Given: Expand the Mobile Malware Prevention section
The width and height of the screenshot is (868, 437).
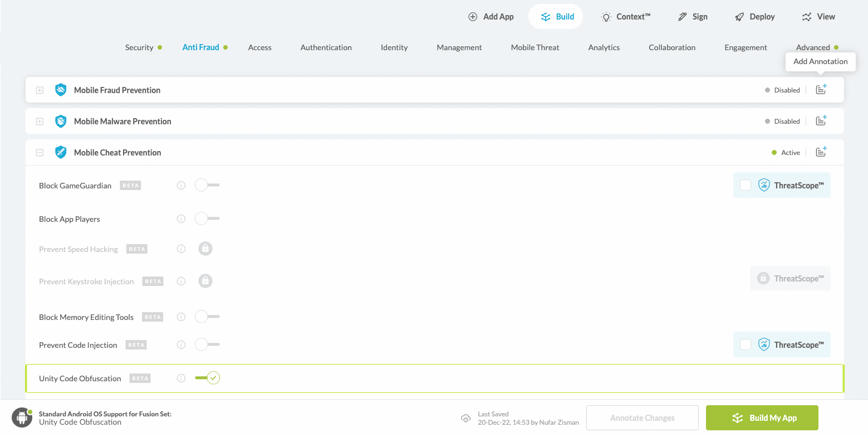Looking at the screenshot, I should [x=40, y=122].
